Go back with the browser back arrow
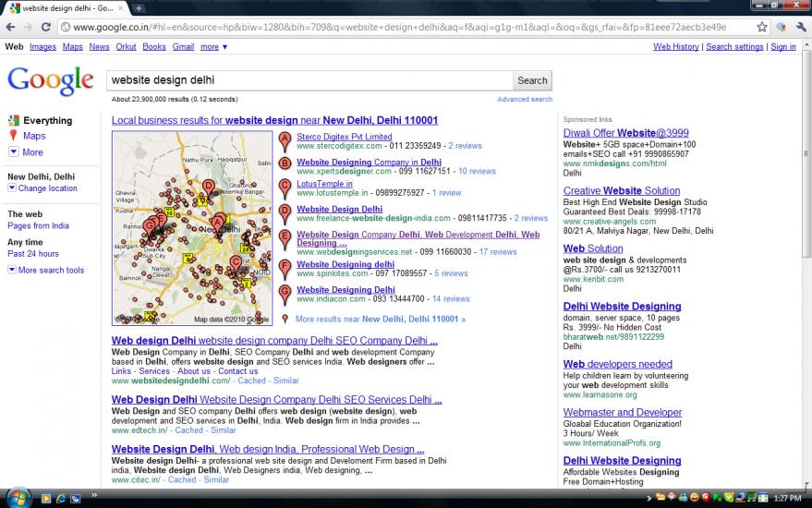This screenshot has width=812, height=508. click(11, 27)
